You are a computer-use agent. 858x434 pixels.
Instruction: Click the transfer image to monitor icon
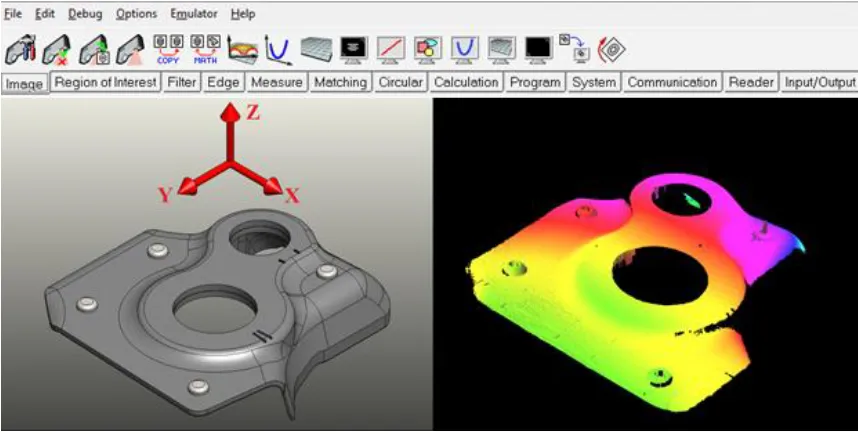tap(575, 49)
